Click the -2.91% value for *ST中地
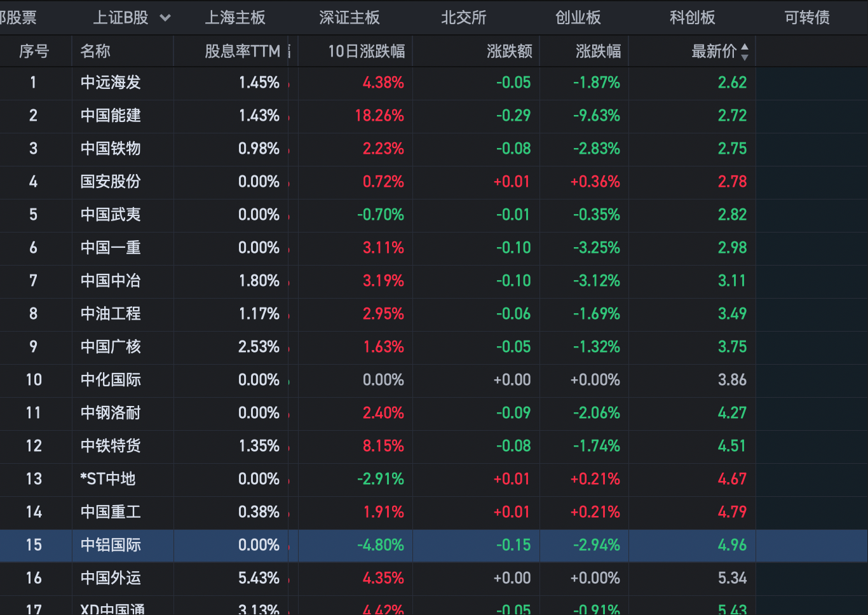The height and width of the screenshot is (615, 868). tap(381, 479)
